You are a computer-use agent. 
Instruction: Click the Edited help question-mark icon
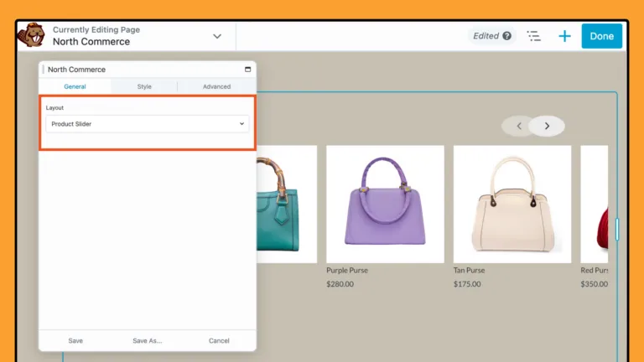point(506,36)
